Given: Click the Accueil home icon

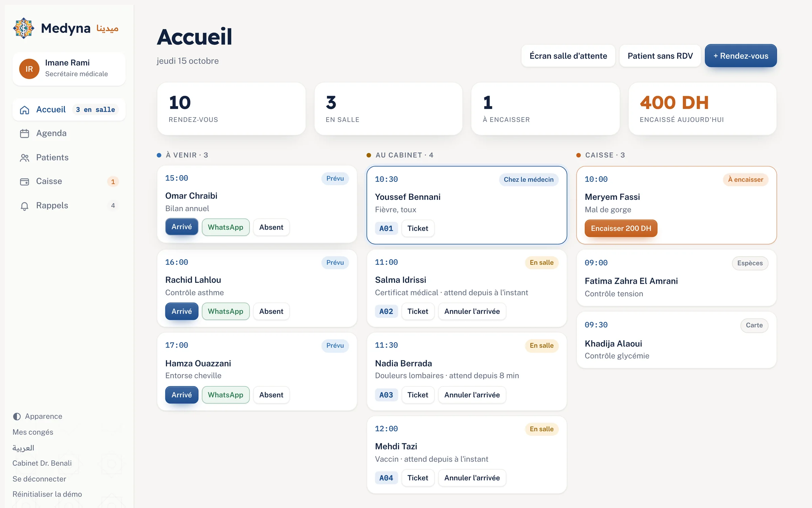Looking at the screenshot, I should point(24,110).
